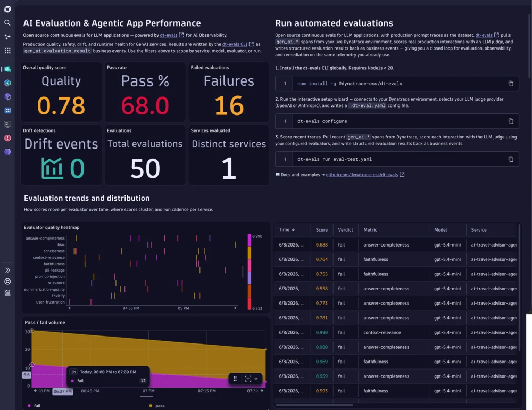Open the bar chart icon at sidebar bottom

[x=7, y=292]
